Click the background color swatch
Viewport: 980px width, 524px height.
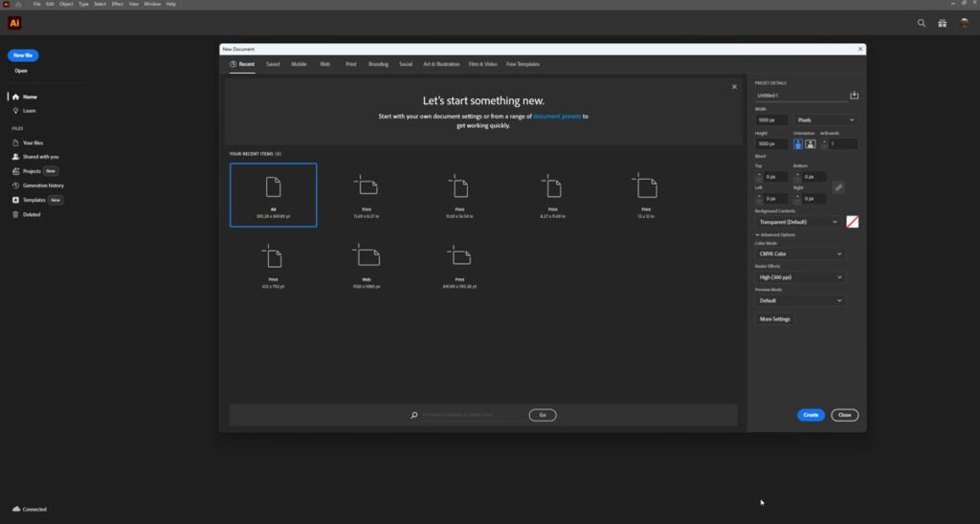[852, 222]
